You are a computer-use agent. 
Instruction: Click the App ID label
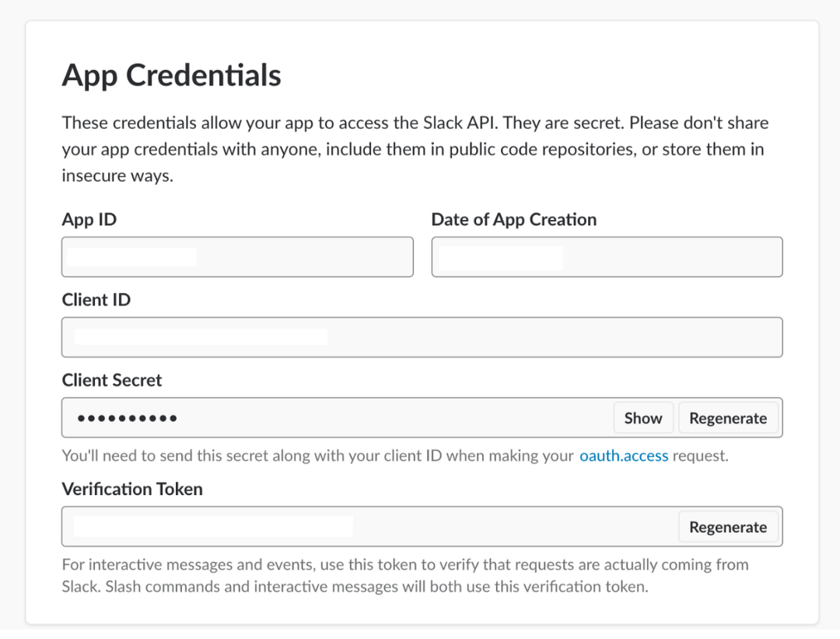pos(89,219)
